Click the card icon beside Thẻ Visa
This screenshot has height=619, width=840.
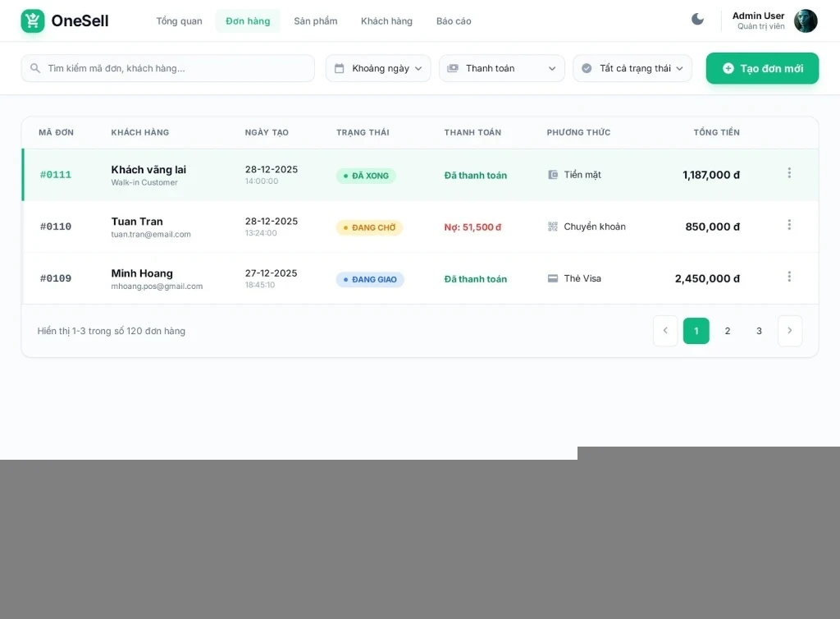553,278
